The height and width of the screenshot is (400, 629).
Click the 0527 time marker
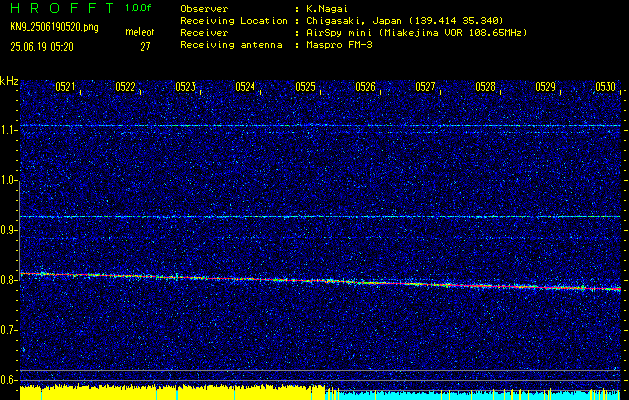pos(425,87)
